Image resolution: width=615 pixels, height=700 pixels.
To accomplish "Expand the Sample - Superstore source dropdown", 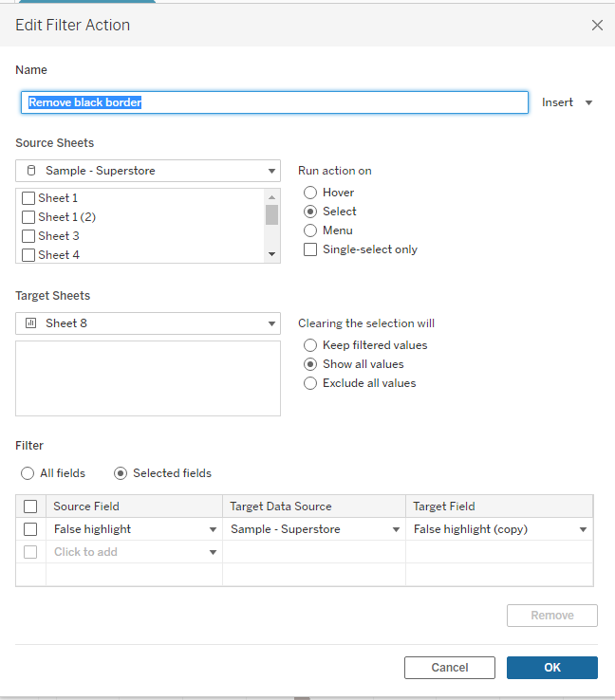I will [272, 171].
